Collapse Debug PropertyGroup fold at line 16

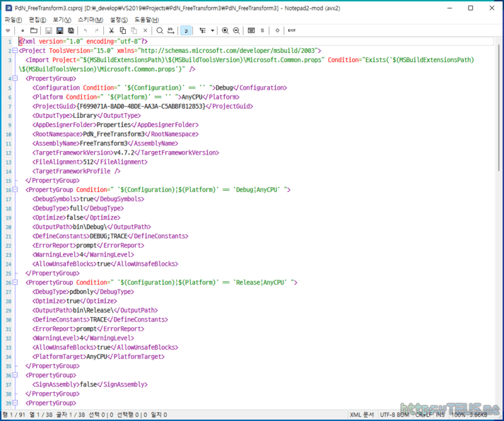click(x=15, y=190)
